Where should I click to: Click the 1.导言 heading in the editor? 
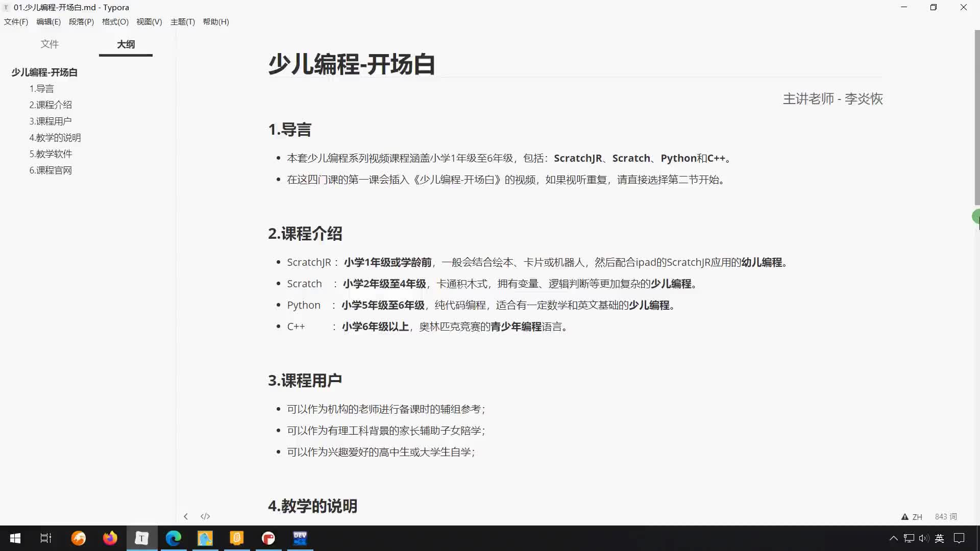(x=289, y=130)
